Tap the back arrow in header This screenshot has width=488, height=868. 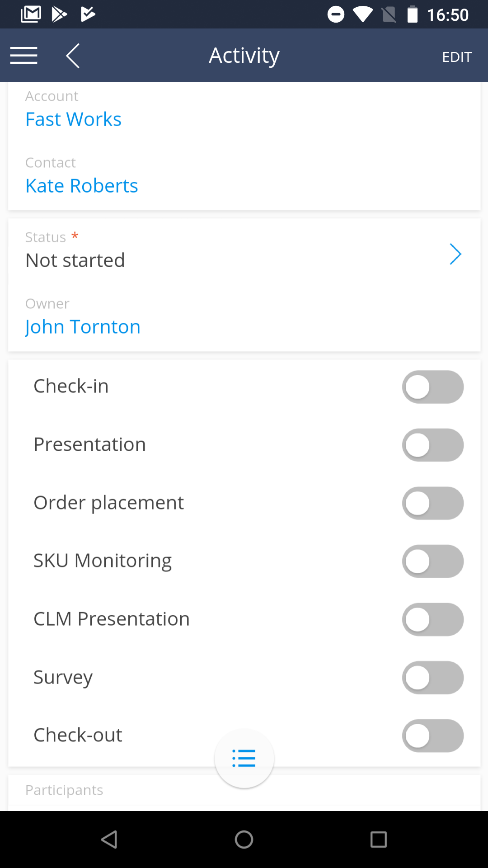point(73,56)
